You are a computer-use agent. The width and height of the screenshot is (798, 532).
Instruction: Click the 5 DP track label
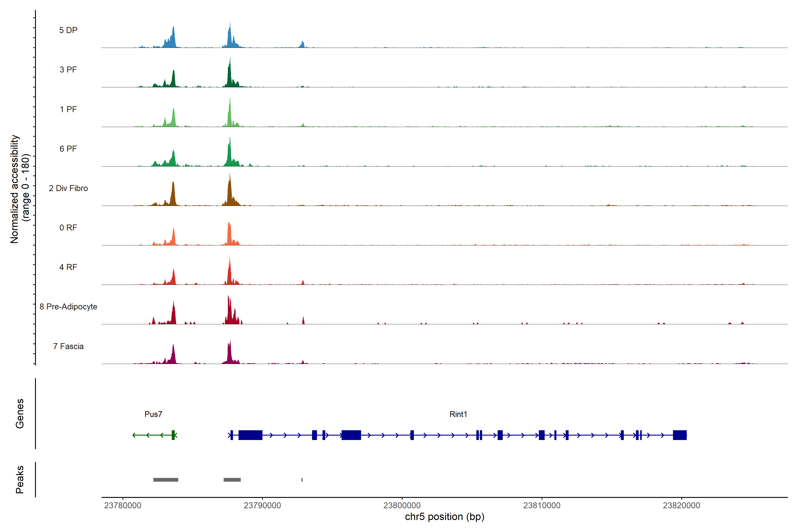click(x=68, y=30)
